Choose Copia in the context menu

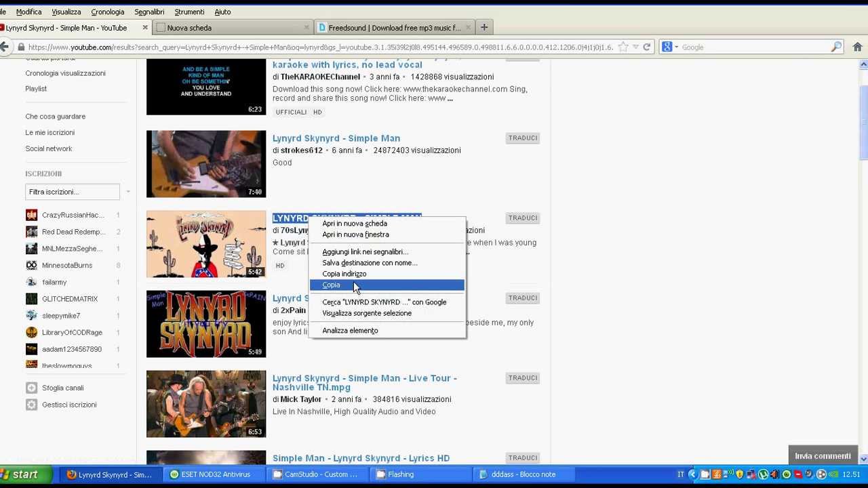387,285
